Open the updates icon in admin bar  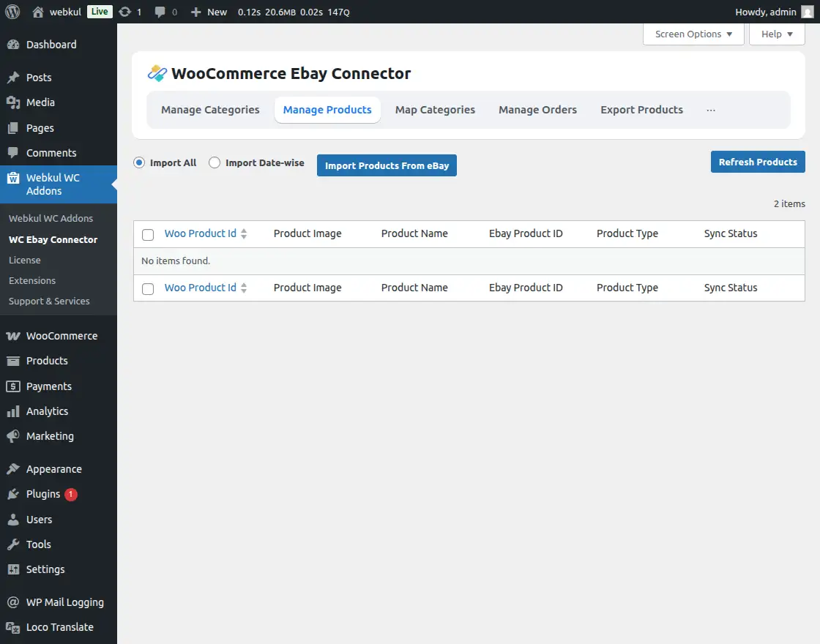(125, 12)
